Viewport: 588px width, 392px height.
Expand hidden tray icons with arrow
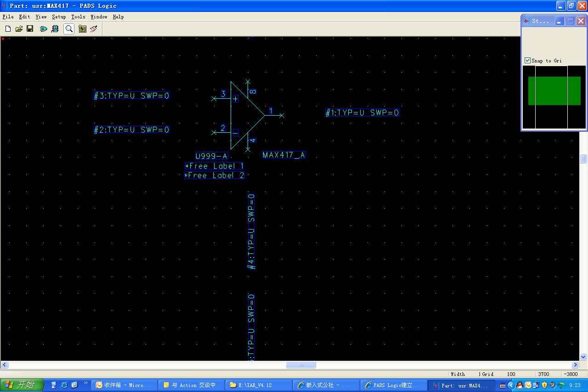511,385
